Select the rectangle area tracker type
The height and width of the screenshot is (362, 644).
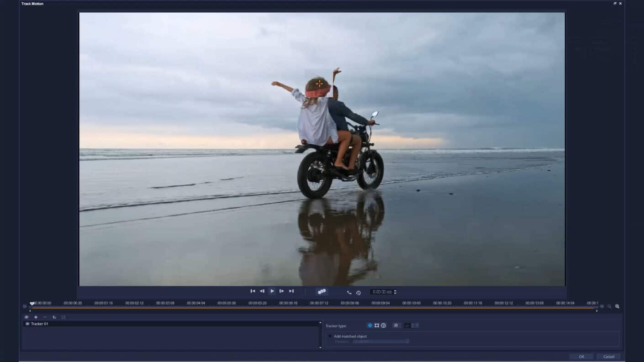click(377, 325)
